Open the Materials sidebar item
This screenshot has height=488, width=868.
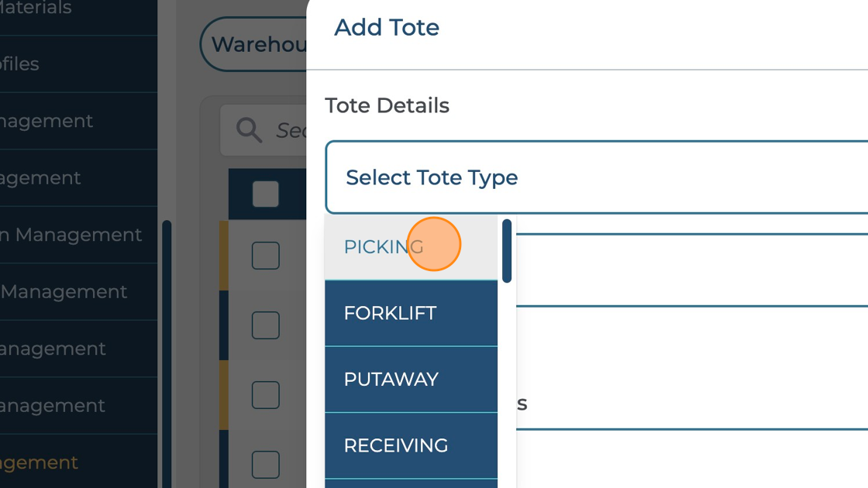point(39,9)
